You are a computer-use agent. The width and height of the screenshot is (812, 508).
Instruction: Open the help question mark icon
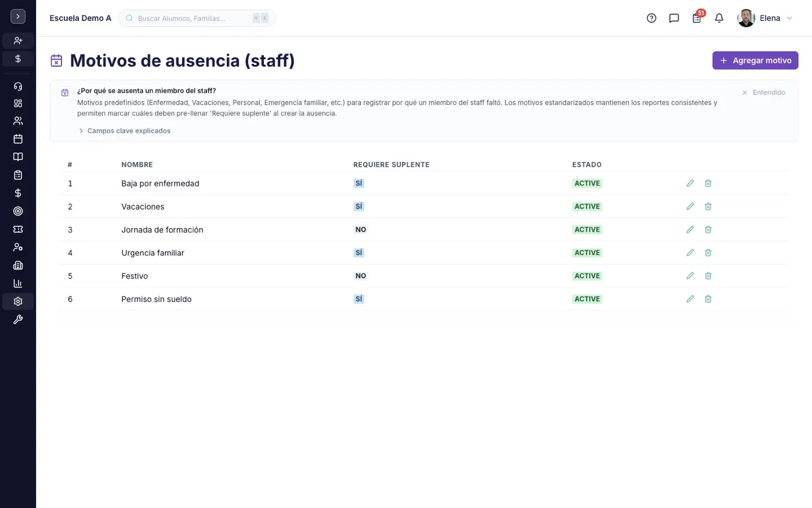(x=651, y=18)
